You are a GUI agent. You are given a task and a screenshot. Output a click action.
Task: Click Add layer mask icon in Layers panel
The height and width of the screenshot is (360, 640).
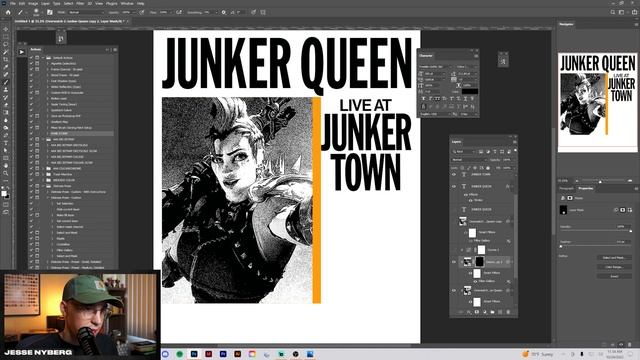pyautogui.click(x=477, y=312)
